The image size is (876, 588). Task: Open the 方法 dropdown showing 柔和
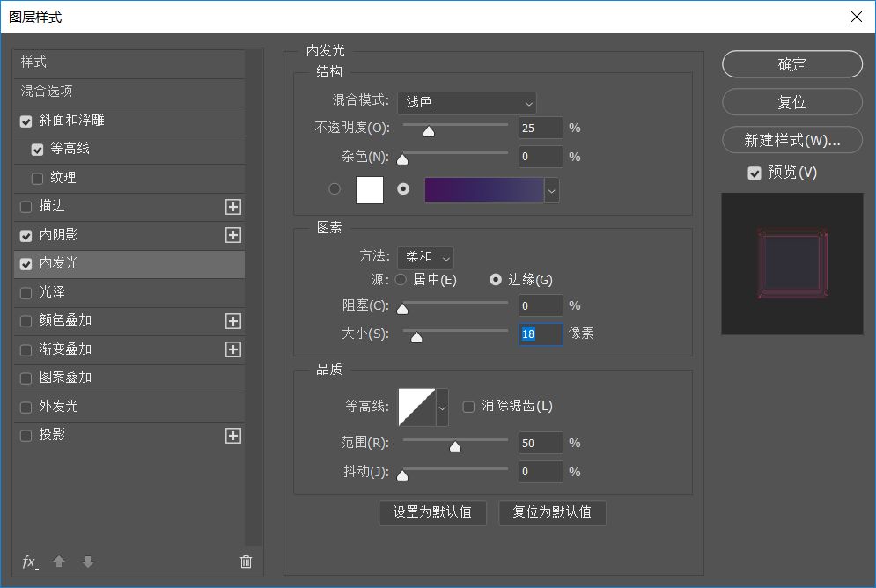(x=425, y=258)
